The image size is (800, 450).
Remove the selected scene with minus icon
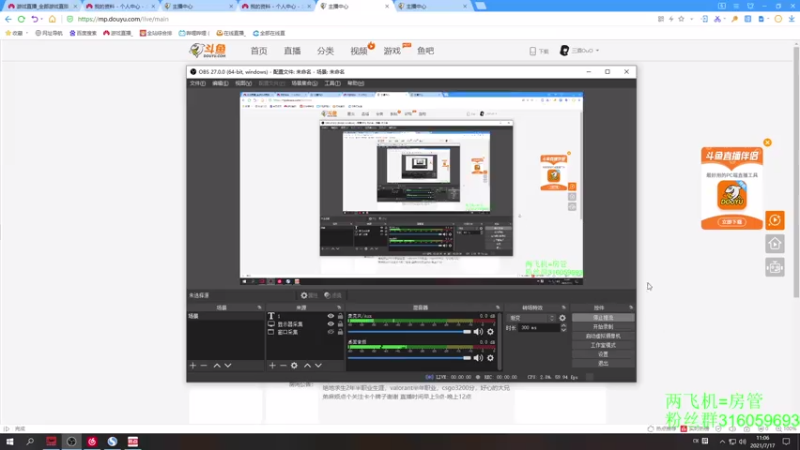tap(204, 365)
